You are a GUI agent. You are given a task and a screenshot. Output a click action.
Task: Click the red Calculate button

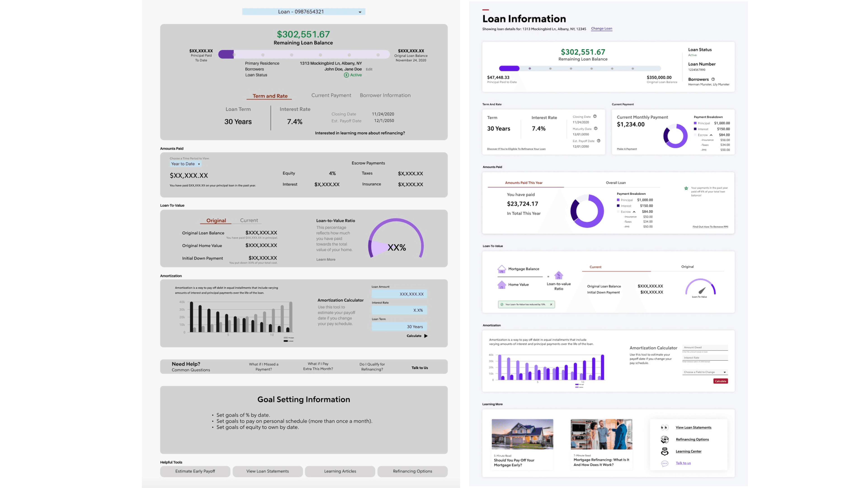[720, 381]
